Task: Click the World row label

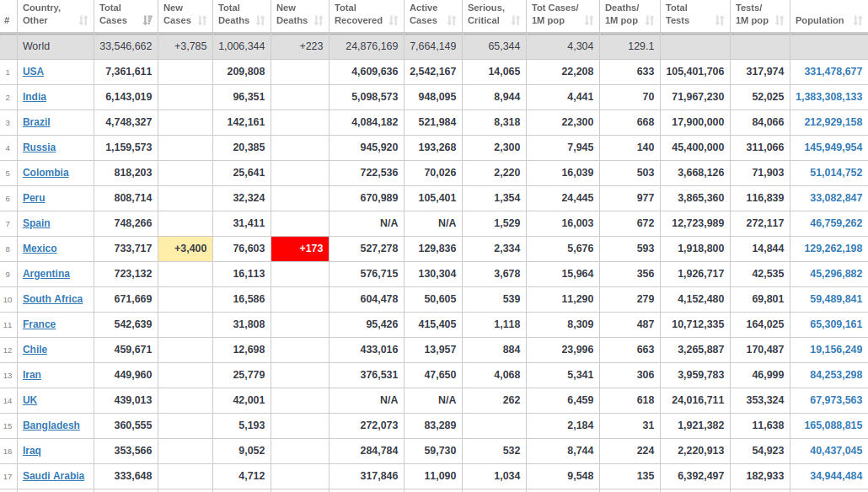Action: pos(36,46)
